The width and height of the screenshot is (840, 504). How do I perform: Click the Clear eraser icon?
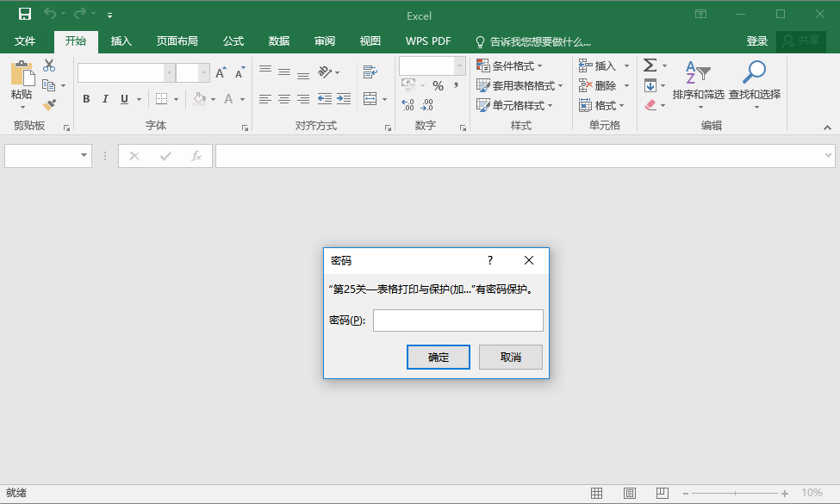point(650,105)
